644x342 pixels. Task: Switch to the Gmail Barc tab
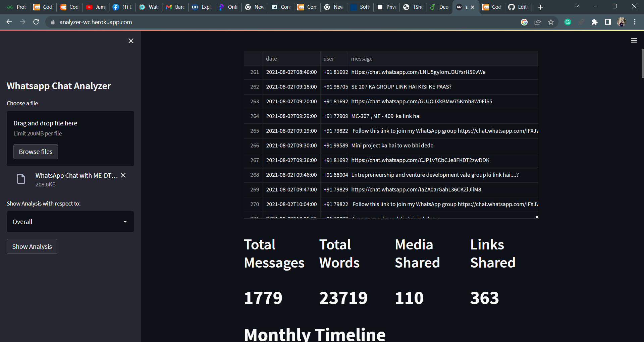[x=175, y=7]
